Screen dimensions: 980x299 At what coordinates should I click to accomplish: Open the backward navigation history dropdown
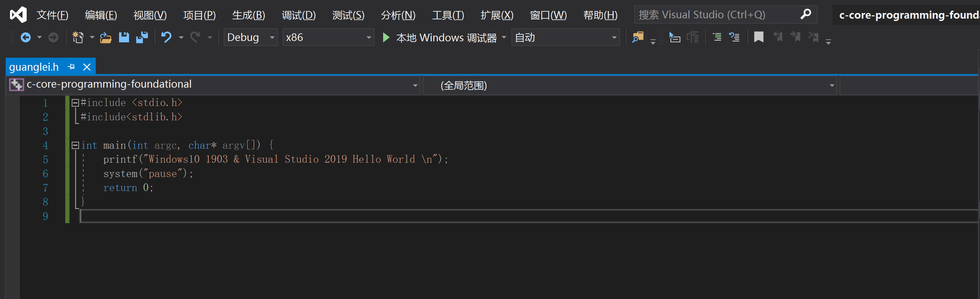pos(39,37)
